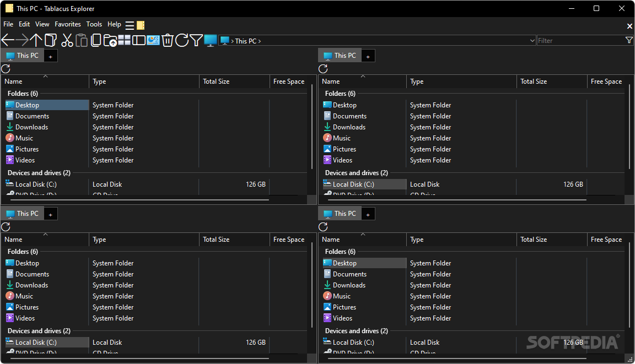Collapse Folders (6) group in top-right pane
This screenshot has width=635, height=364.
[x=340, y=94]
